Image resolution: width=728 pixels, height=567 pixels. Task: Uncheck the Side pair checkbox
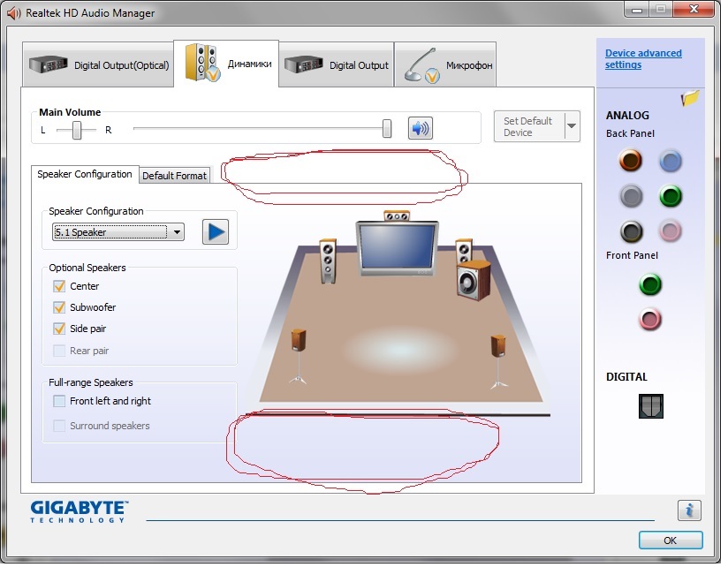[59, 329]
